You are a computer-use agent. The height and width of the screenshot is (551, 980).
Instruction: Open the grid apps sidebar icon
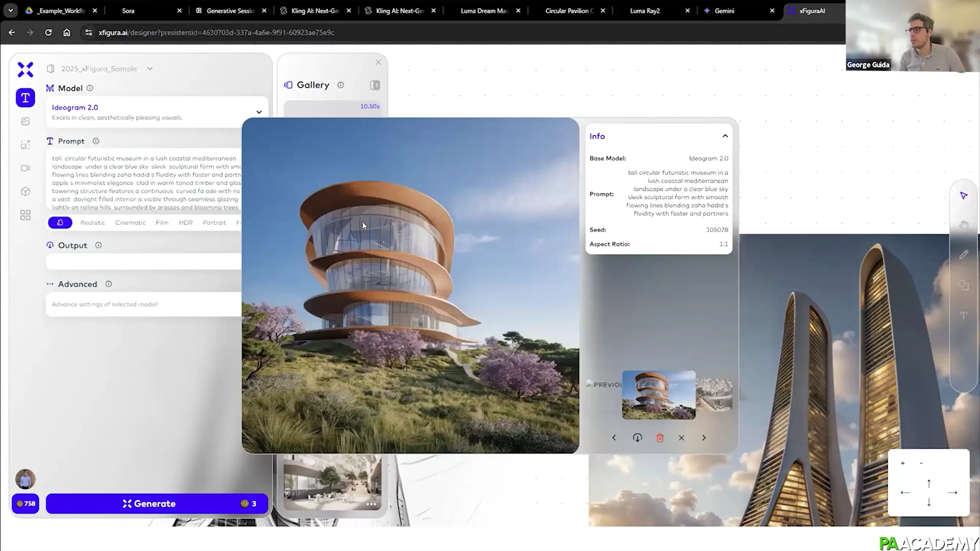[x=25, y=215]
